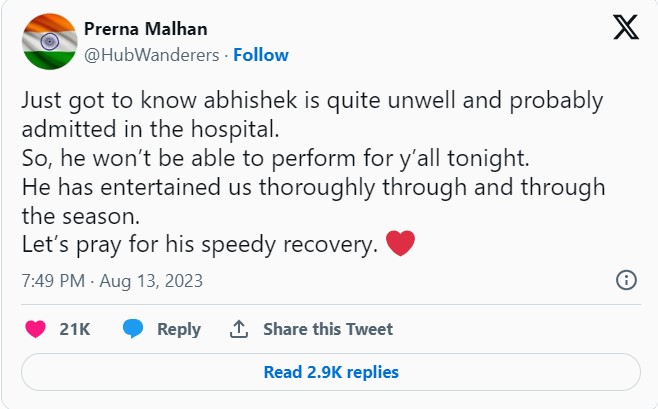Click the red heart emoji ending the tweet
This screenshot has height=409, width=658.
click(x=400, y=243)
